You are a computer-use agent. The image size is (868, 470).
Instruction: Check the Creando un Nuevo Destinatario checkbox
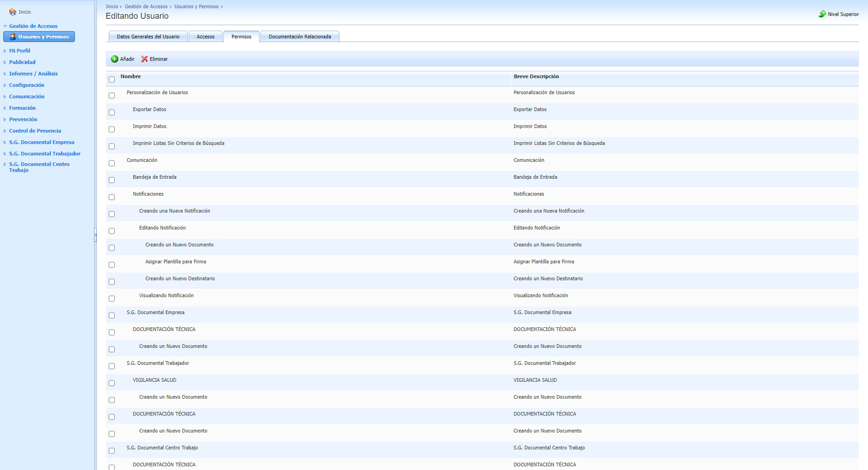coord(111,282)
